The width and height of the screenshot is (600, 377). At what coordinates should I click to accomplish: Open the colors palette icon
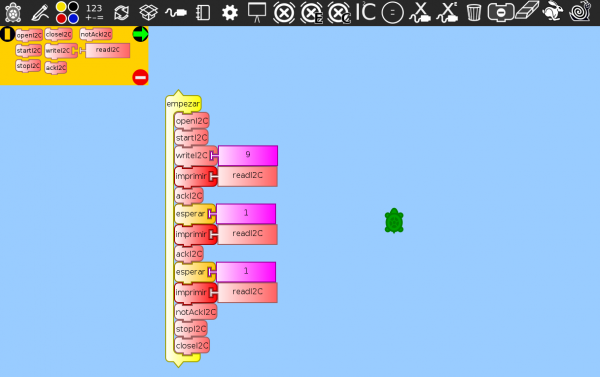67,12
